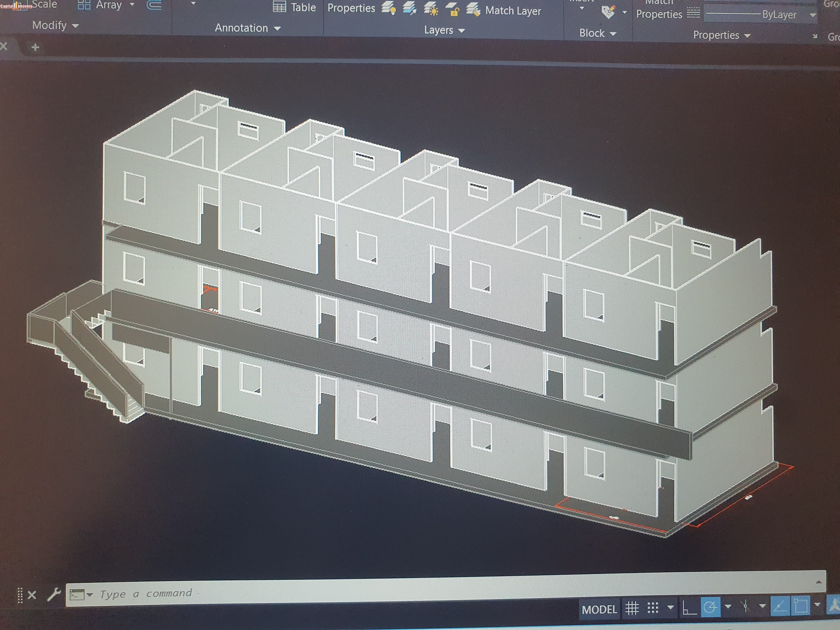Open the Array type dropdown arrow
Viewport: 840px width, 630px height.
point(132,5)
